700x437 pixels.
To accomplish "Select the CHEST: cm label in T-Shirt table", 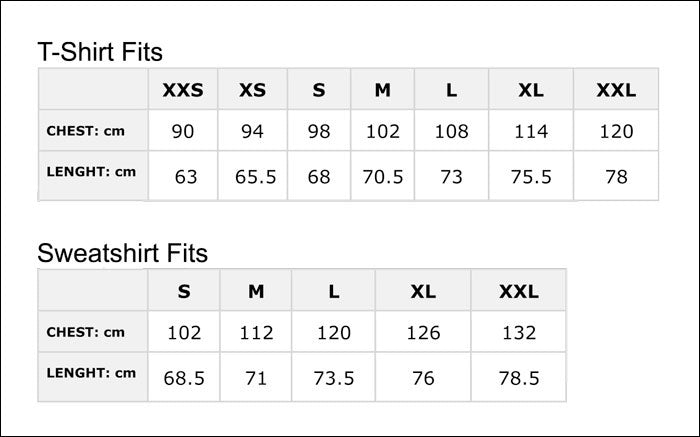I will [86, 130].
